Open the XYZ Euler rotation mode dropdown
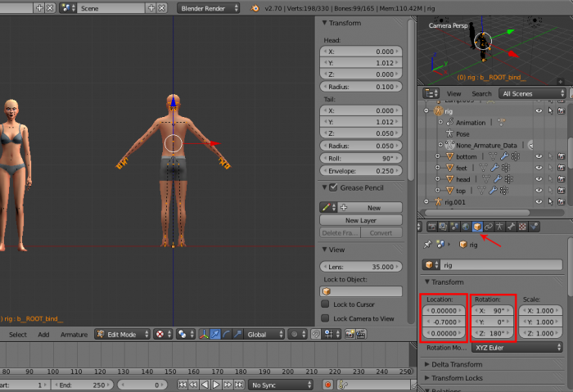 coord(517,347)
